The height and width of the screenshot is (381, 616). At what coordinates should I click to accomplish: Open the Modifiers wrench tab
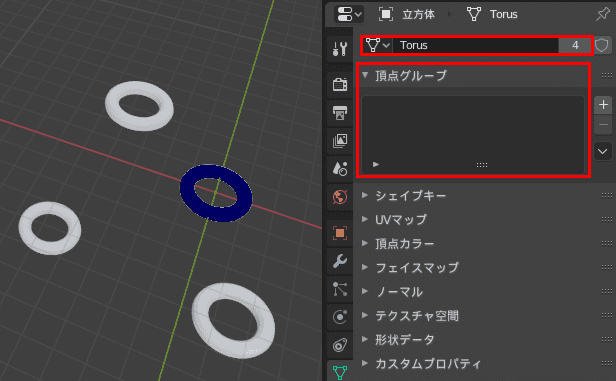point(340,261)
